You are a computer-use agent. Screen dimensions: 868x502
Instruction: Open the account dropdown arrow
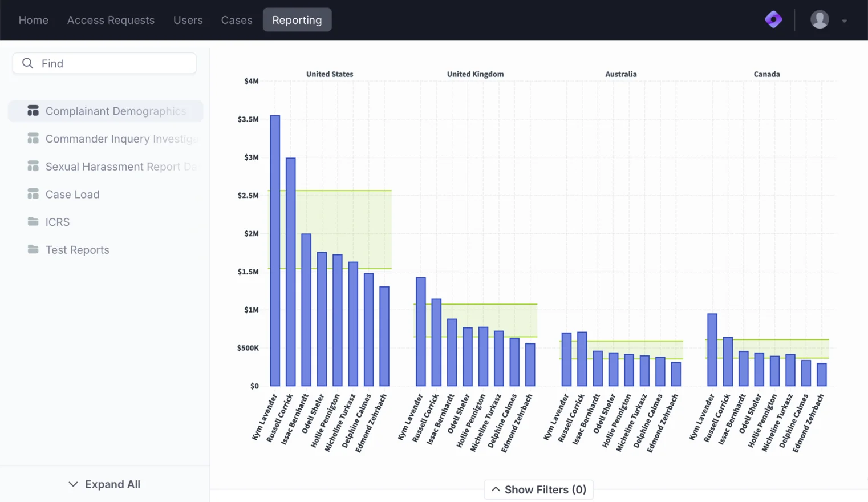click(x=845, y=21)
